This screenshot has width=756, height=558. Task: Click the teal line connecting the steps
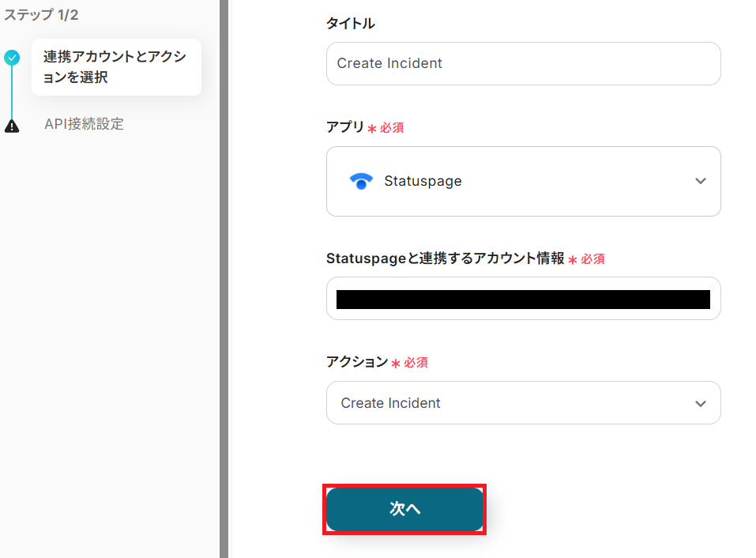12,91
